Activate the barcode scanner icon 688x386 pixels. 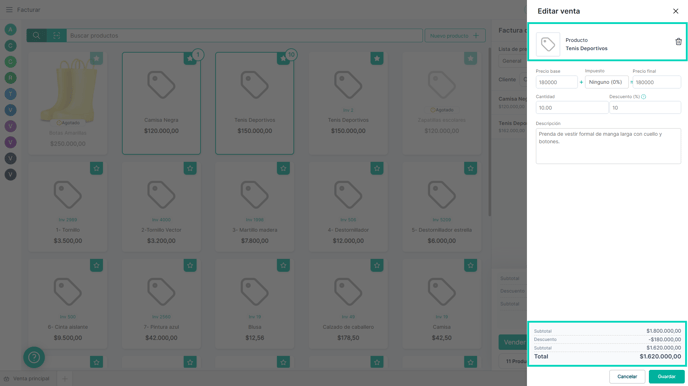coord(57,36)
